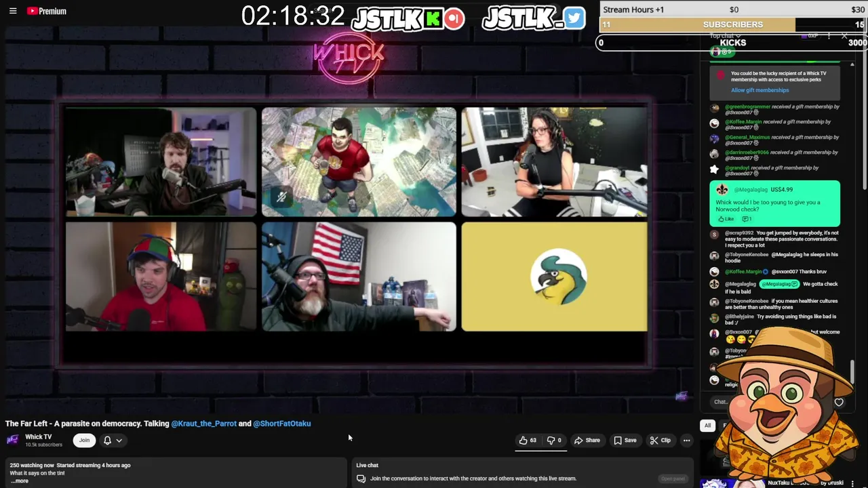The width and height of the screenshot is (868, 488).
Task: Open the chat panel three-dot options
Action: (x=829, y=35)
